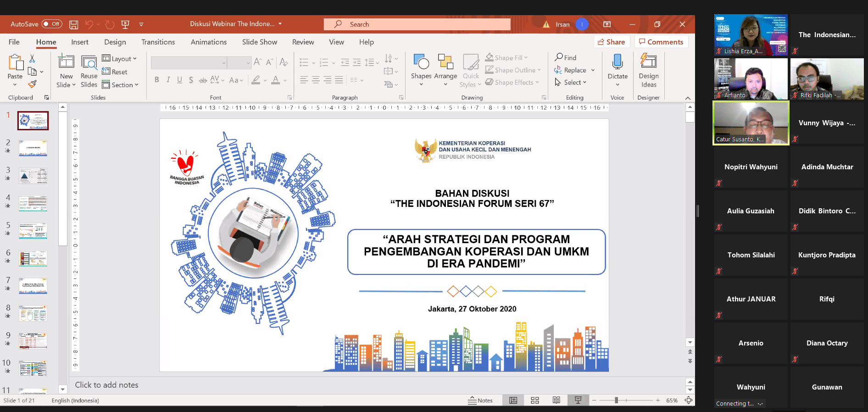This screenshot has height=412, width=868.
Task: Switch to the Slide Show tab
Action: [x=260, y=42]
